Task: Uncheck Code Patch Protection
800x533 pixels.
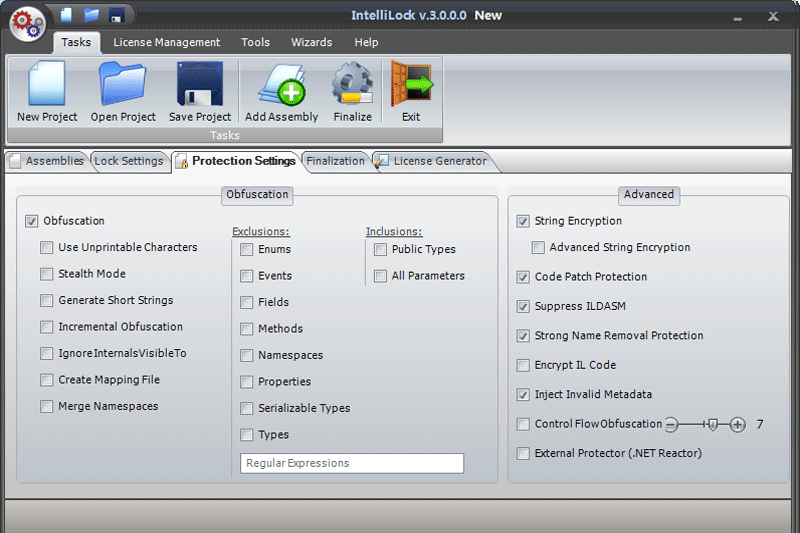Action: click(523, 277)
